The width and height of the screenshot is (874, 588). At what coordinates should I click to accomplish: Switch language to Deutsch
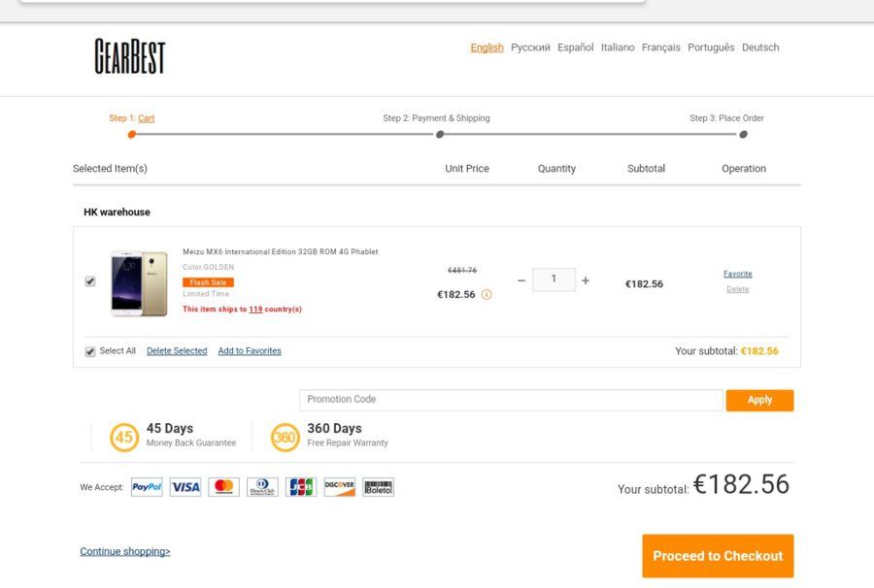coord(760,48)
